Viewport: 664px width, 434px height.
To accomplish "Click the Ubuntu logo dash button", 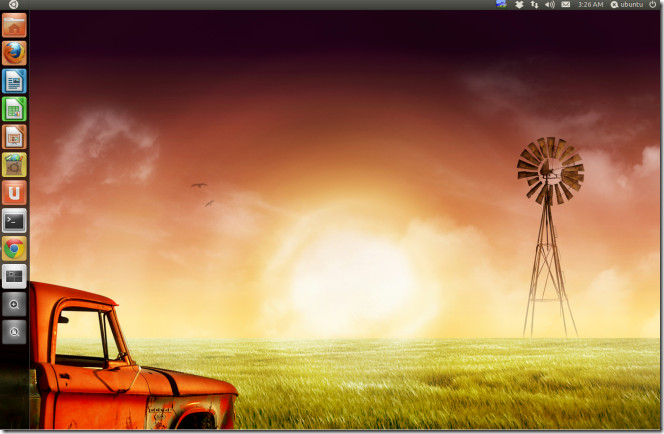I will 14,5.
